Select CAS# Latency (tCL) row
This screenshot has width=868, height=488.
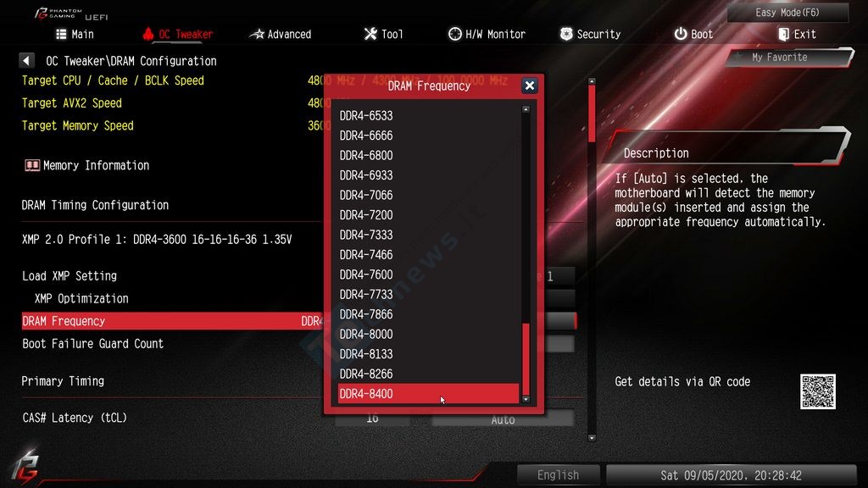tap(299, 418)
